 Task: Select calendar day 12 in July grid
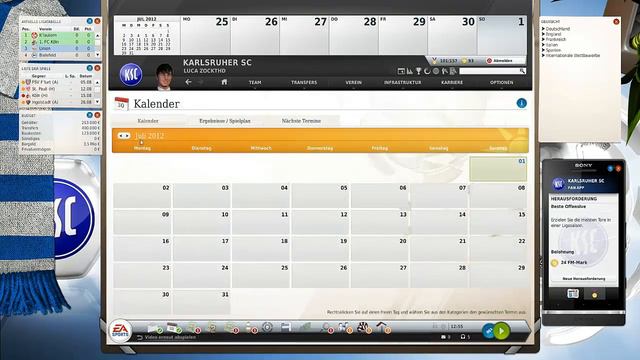click(320, 222)
